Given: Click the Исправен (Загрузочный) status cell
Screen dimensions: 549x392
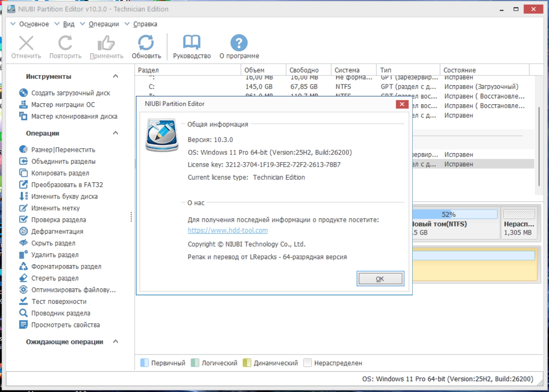Looking at the screenshot, I should click(x=481, y=87).
